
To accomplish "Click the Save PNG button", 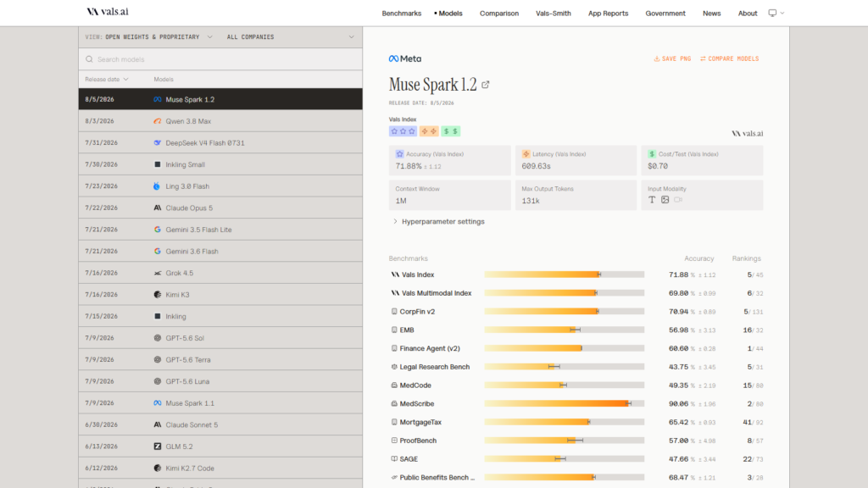I will [672, 58].
